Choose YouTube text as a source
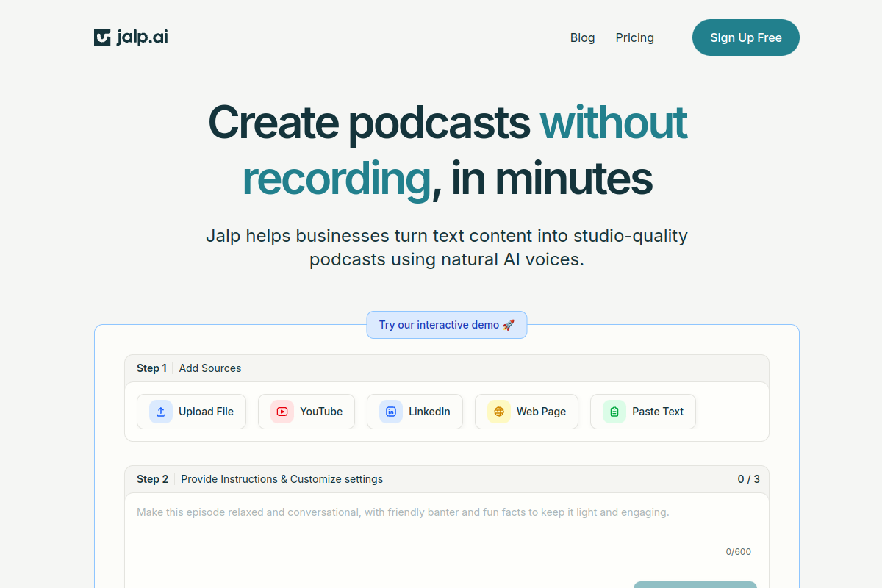 point(321,412)
